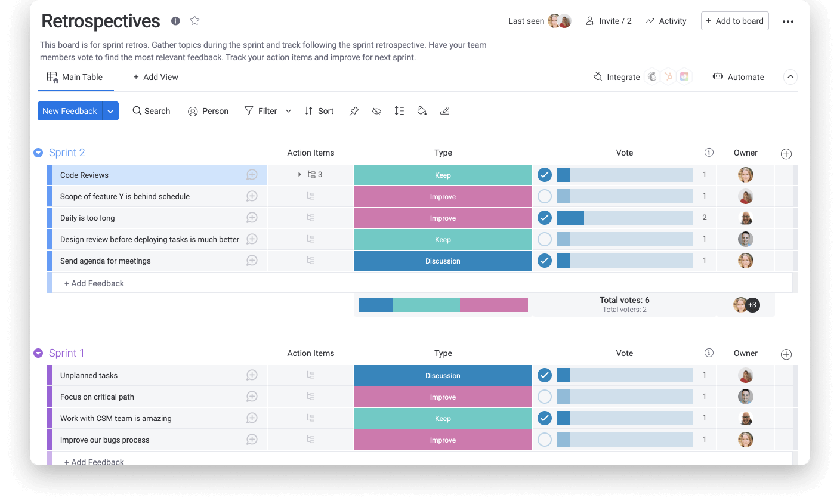Expand action items under Code Reviews
This screenshot has height=504, width=840.
point(299,174)
